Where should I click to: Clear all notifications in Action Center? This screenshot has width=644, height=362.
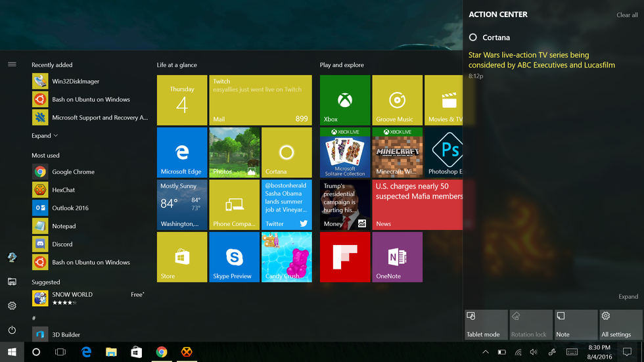(626, 15)
